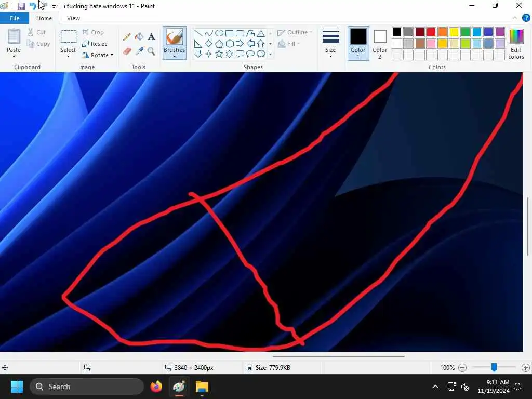Click the taskbar Search box
532x399 pixels.
pyautogui.click(x=87, y=387)
